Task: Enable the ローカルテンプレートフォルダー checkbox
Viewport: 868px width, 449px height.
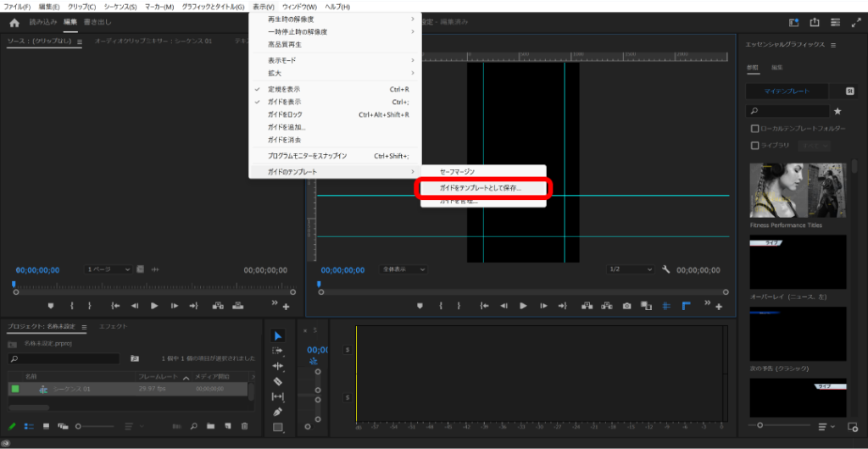Action: tap(754, 129)
